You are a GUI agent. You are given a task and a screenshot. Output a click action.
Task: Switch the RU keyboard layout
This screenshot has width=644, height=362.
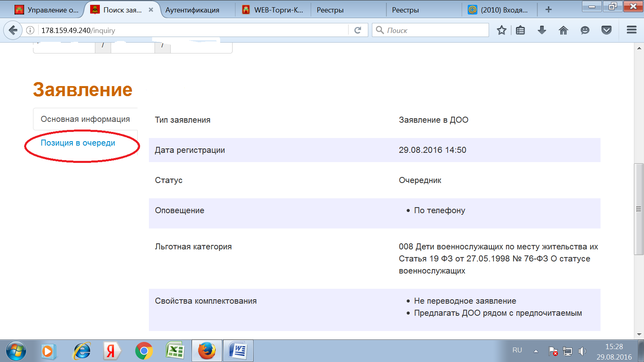518,350
